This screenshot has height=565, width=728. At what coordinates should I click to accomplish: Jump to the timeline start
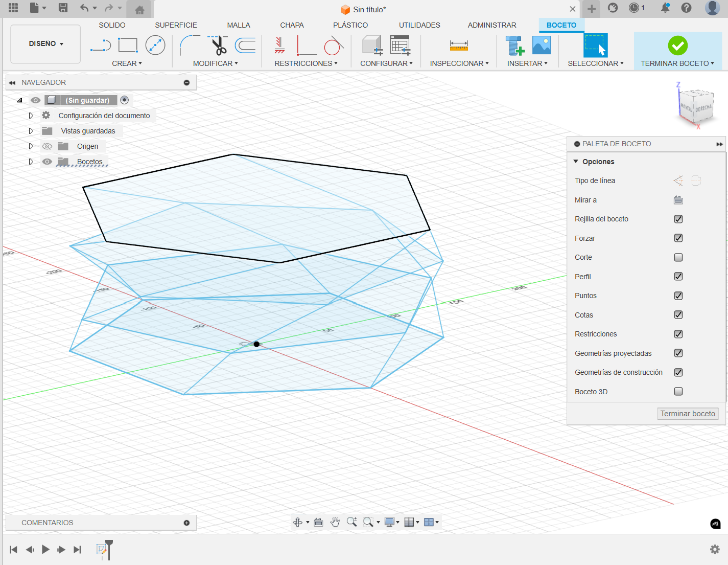[14, 549]
